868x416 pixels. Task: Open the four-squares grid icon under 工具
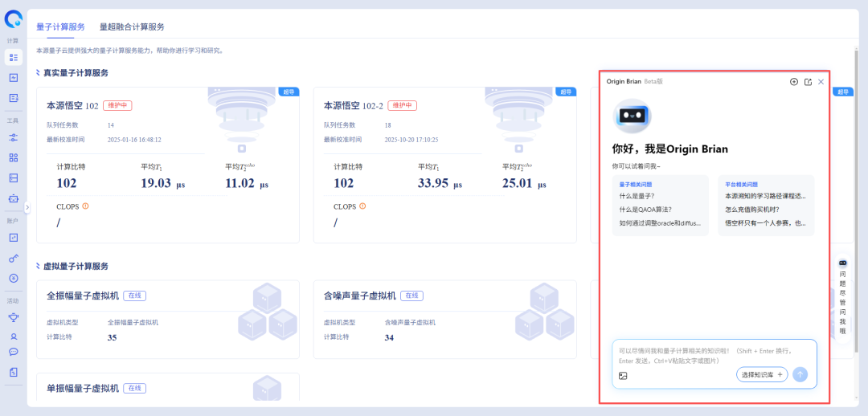tap(14, 157)
